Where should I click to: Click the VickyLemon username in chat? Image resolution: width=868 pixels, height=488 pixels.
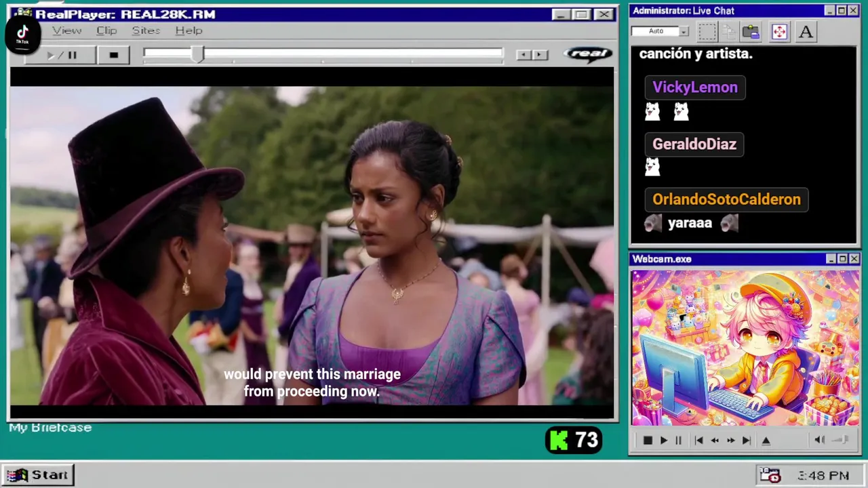(x=695, y=87)
